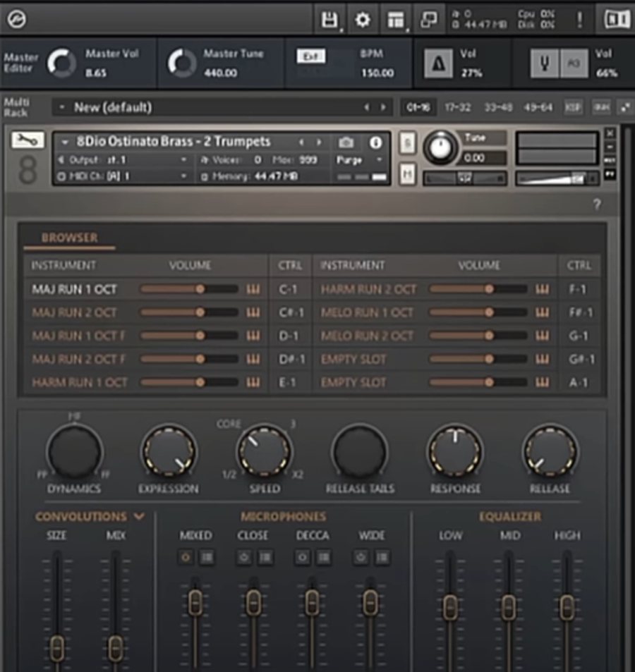Click the Master Vol knob

[61, 63]
